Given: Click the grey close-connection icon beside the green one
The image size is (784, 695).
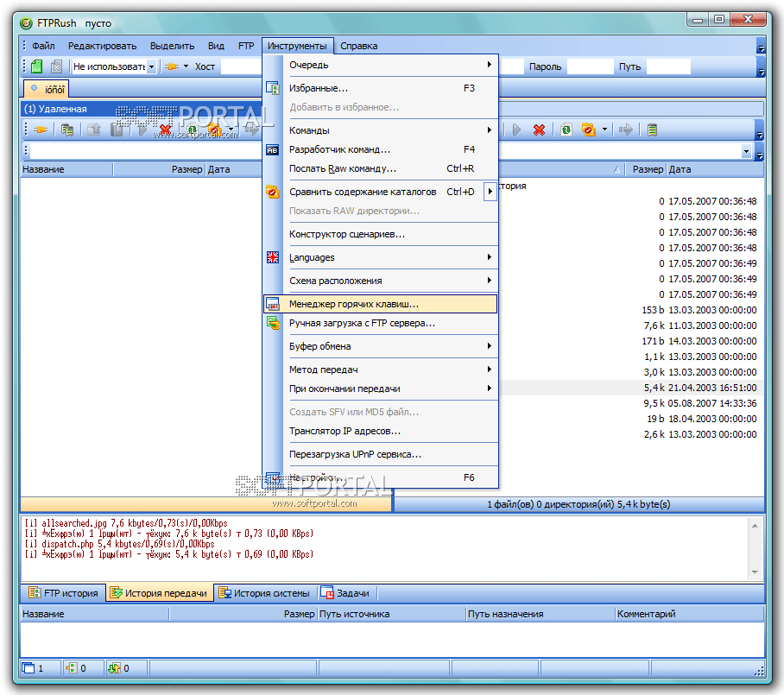Looking at the screenshot, I should [x=56, y=66].
